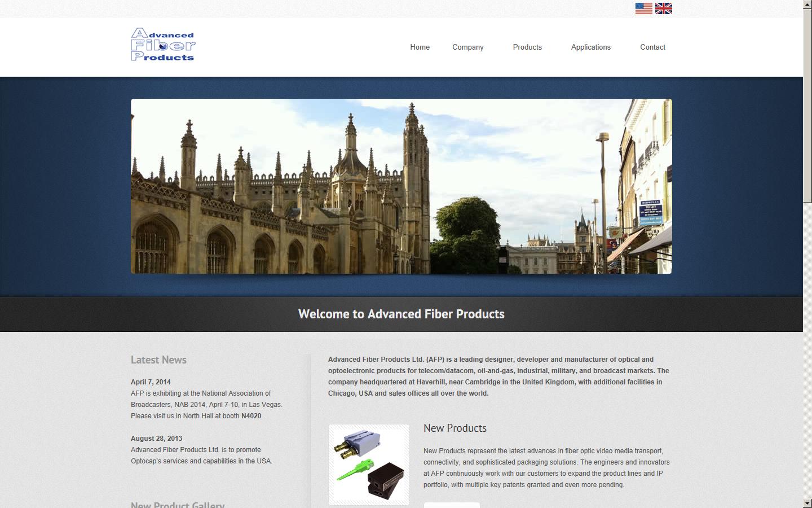Expand the Products navigation menu

(x=527, y=47)
